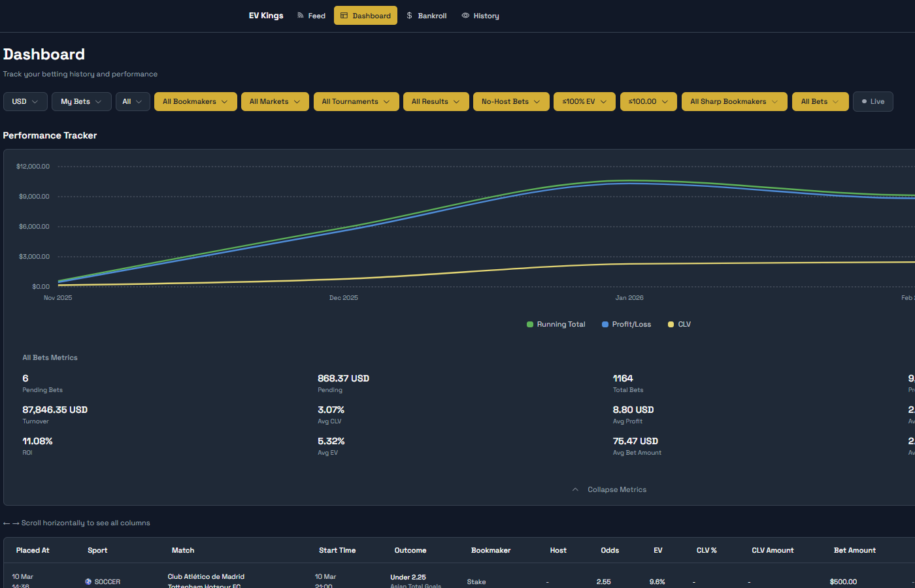915x588 pixels.
Task: Click the yellow CLV legend swatch
Action: pos(671,325)
